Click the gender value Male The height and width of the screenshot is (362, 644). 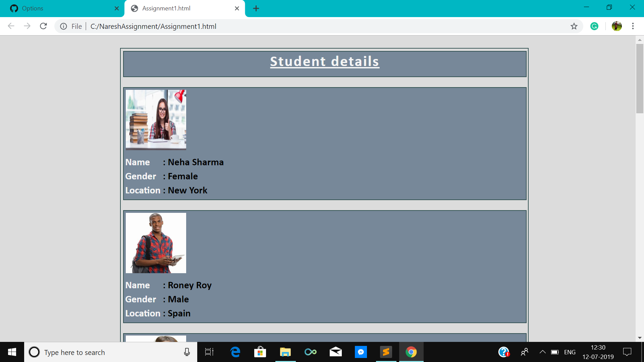pos(178,299)
